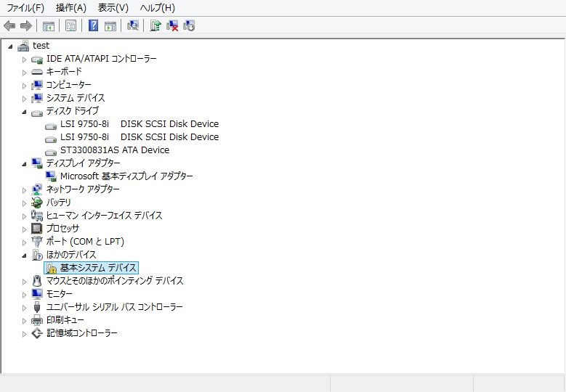The height and width of the screenshot is (392, 566).
Task: Click the IDE ATA/ATAPI controller icon
Action: [37, 59]
